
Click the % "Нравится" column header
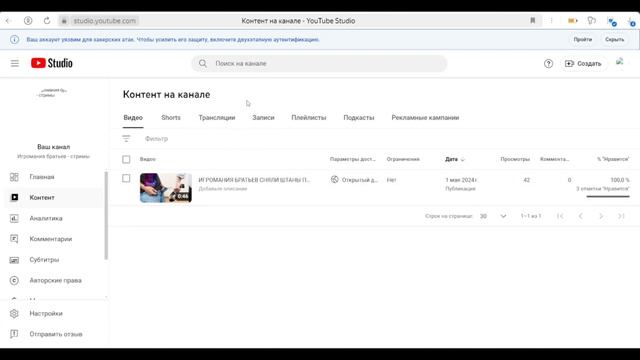tap(613, 159)
